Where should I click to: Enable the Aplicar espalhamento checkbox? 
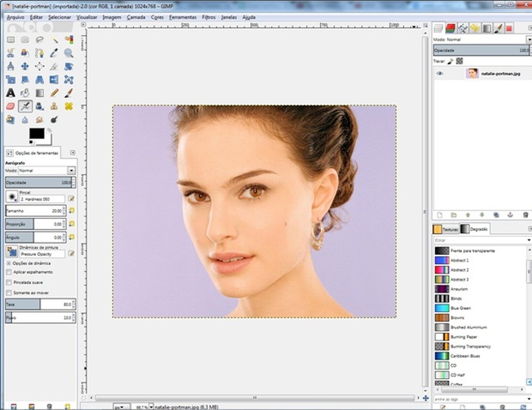point(9,272)
